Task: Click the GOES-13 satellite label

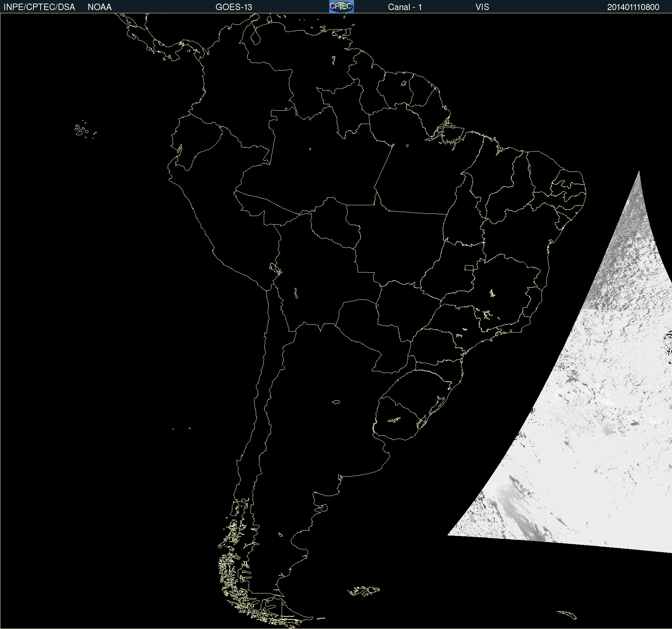Action: pyautogui.click(x=234, y=7)
